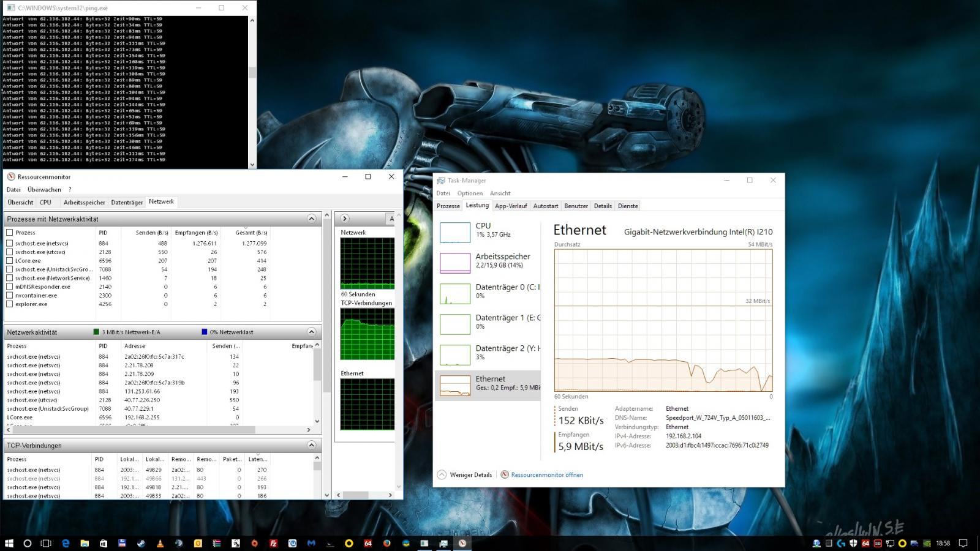
Task: Open Windows Defender shield tray icon
Action: [853, 543]
